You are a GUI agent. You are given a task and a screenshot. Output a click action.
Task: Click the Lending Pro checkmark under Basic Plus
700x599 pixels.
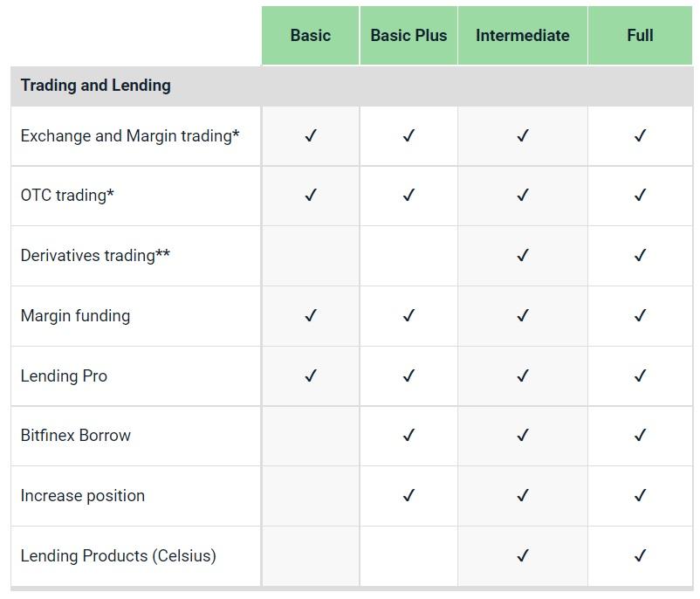pos(408,375)
